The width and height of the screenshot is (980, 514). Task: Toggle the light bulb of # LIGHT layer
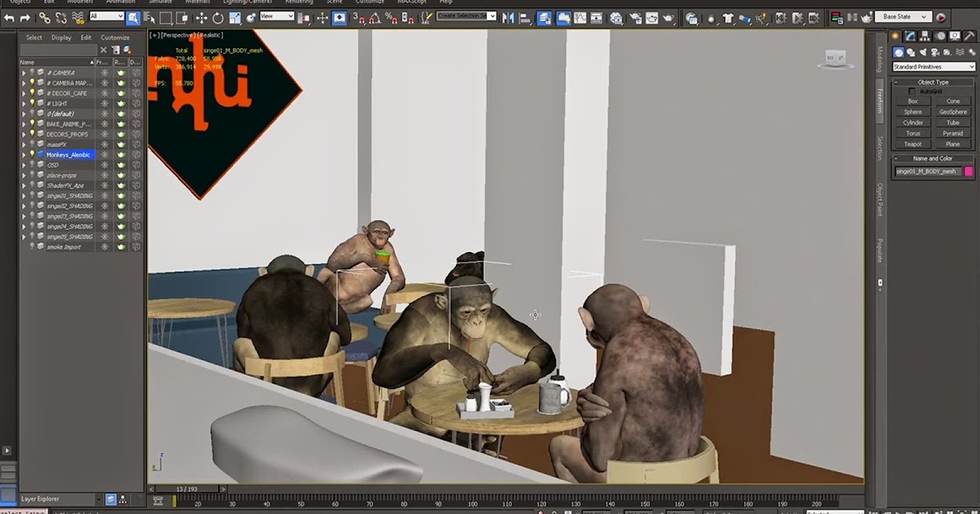33,104
